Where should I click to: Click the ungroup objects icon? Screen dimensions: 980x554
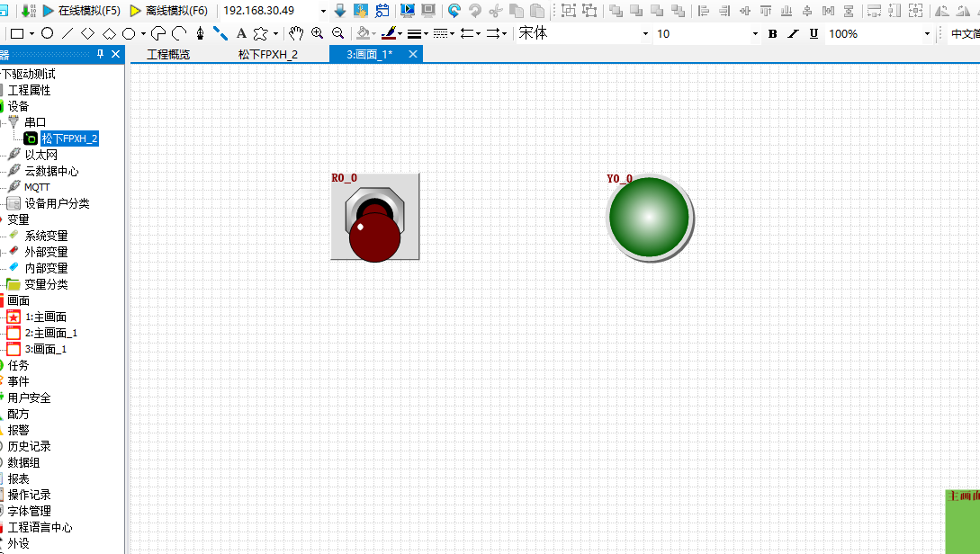pyautogui.click(x=589, y=11)
